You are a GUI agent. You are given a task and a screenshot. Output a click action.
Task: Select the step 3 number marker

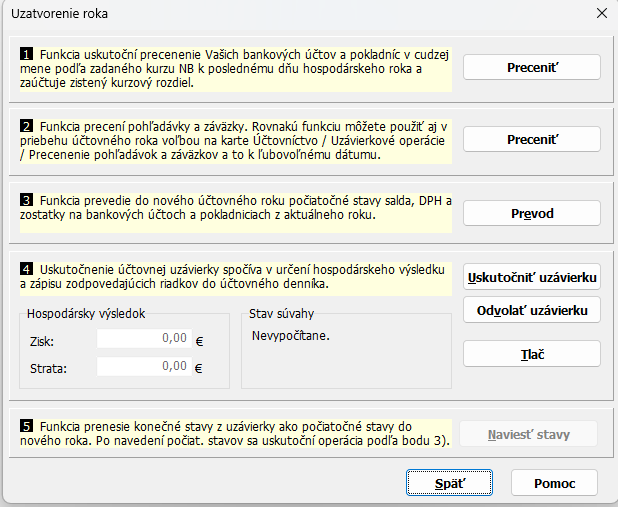[27, 199]
